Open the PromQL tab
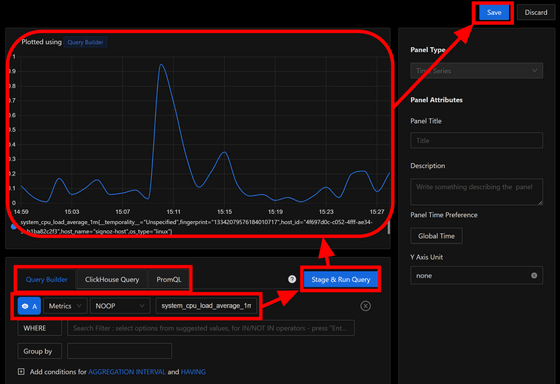This screenshot has height=384, width=560. click(169, 279)
